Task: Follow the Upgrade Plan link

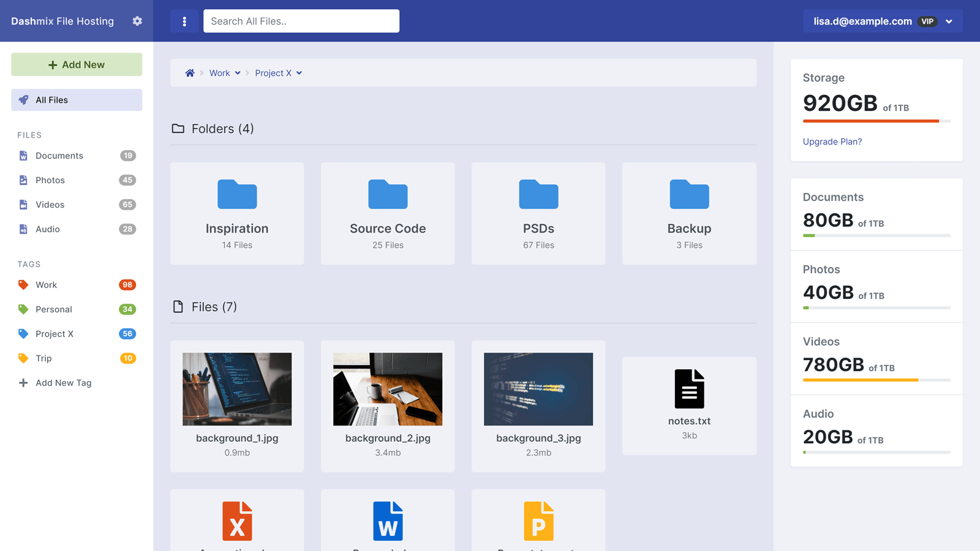Action: point(832,141)
